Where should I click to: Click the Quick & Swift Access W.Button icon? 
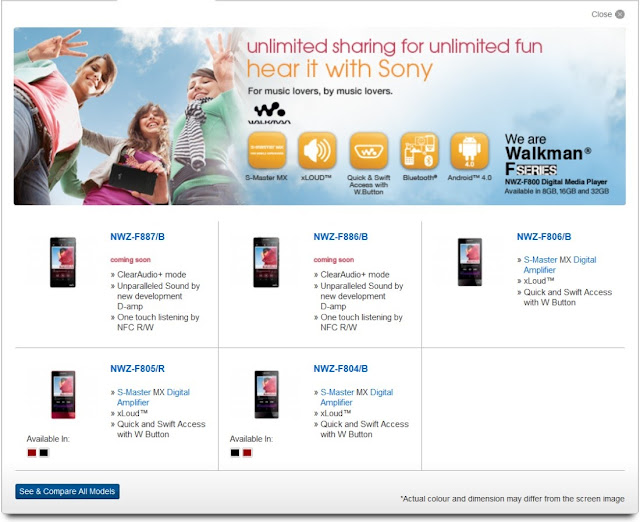369,150
